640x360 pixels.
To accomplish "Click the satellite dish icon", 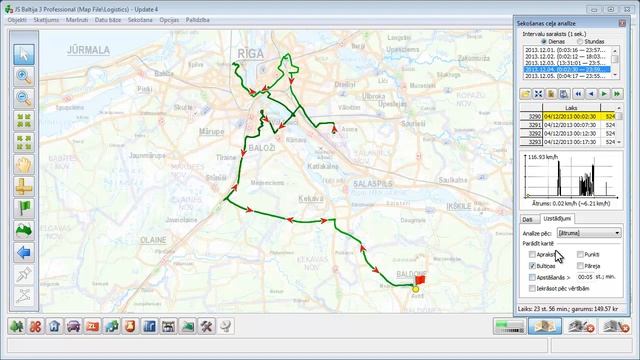I will (x=225, y=327).
